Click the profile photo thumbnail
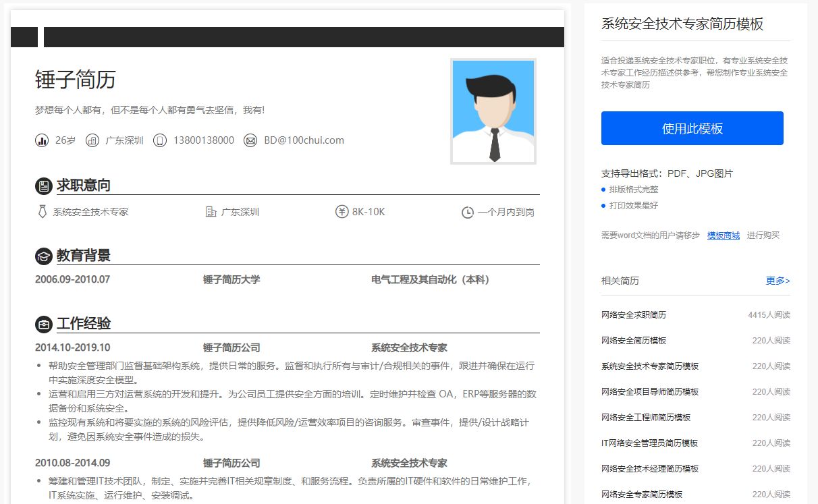The image size is (818, 504). pos(493,110)
